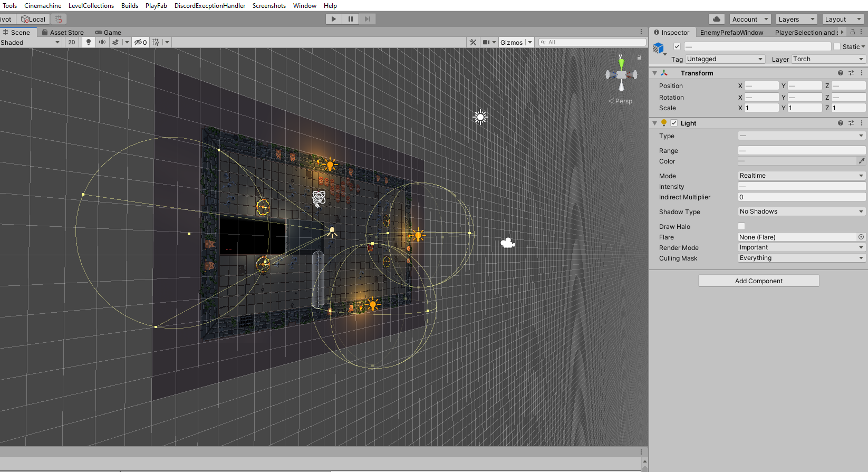
Task: Switch to the EnemyPrefabWindow tab
Action: pyautogui.click(x=731, y=32)
